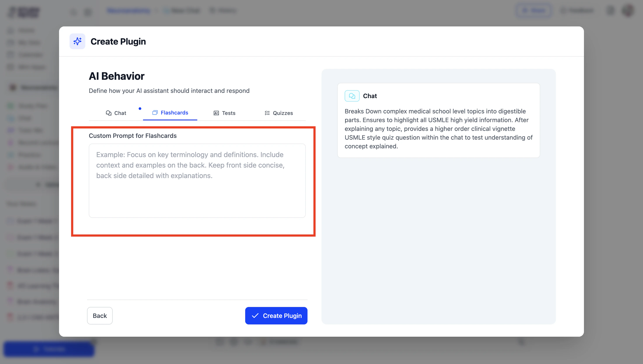
Task: Focus the Custom Prompt for Flashcards text area
Action: point(197,180)
